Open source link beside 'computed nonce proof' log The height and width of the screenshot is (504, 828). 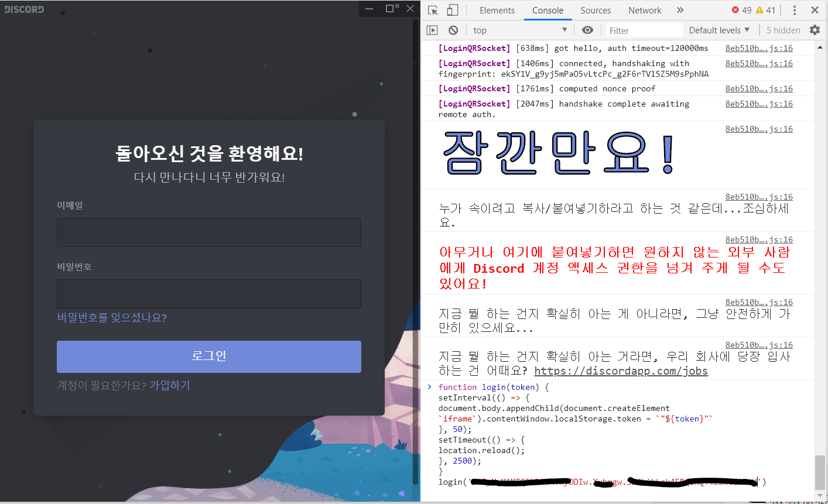pyautogui.click(x=759, y=88)
